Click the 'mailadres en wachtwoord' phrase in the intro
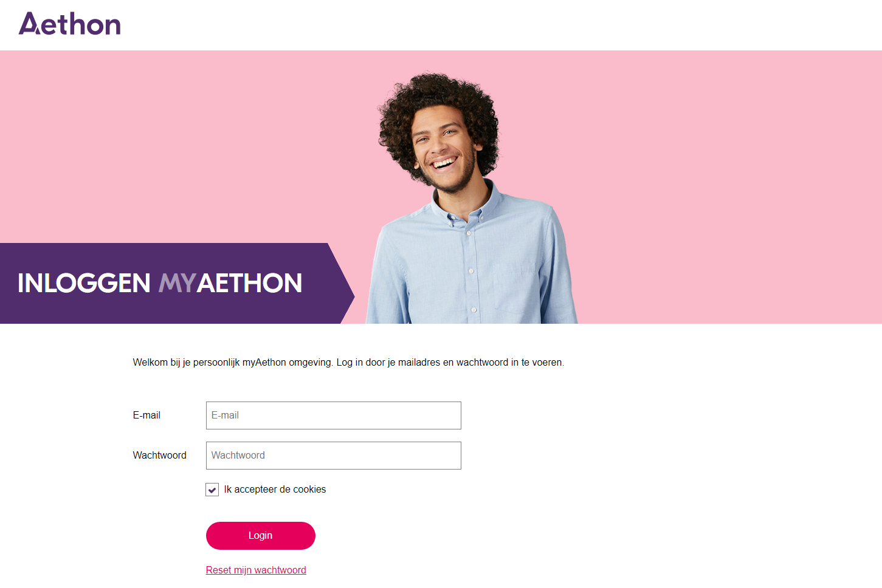Viewport: 882px width, 588px height. point(453,363)
